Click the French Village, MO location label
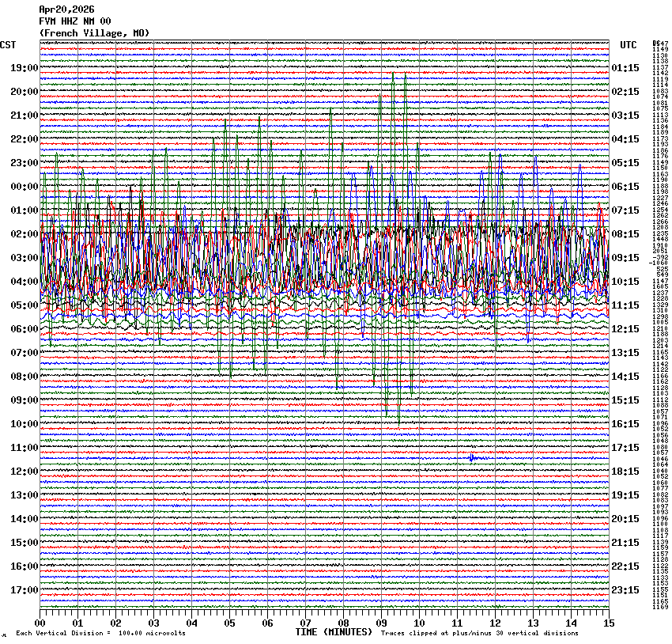This screenshot has height=644, width=672. coord(94,32)
